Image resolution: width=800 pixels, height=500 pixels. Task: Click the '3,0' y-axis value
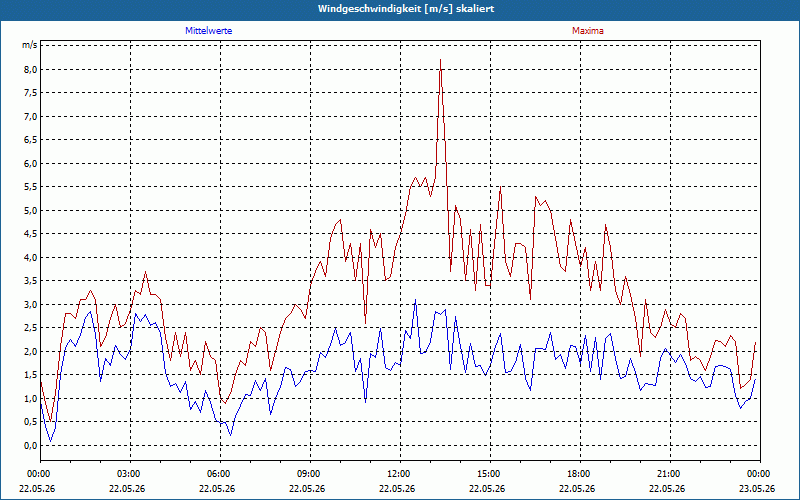coord(31,305)
